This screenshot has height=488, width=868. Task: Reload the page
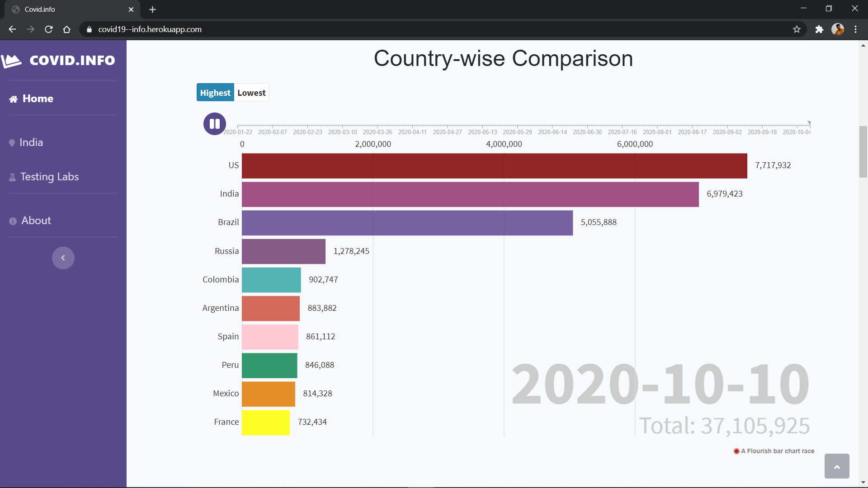[x=49, y=29]
